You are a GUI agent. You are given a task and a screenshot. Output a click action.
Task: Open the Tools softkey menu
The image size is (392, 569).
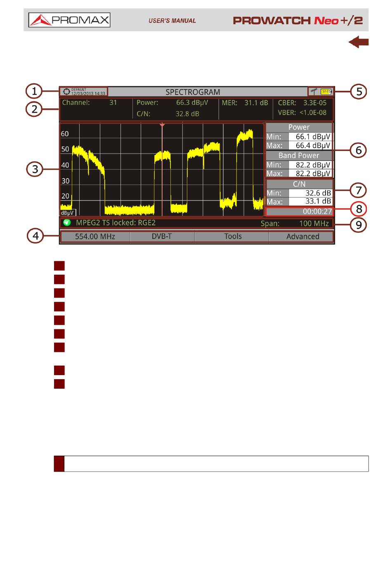[x=233, y=236]
